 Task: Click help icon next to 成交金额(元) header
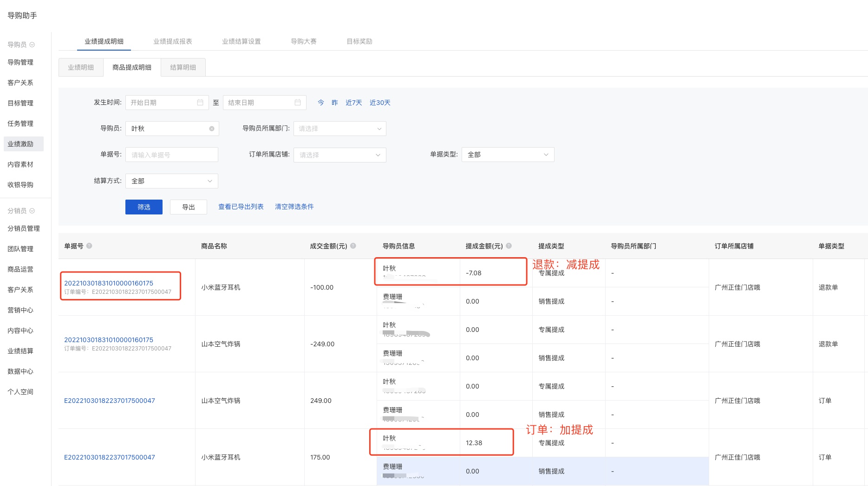[353, 246]
